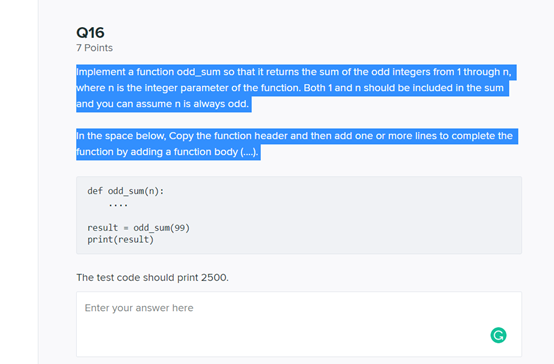Click the Grammarly icon in the answer box
The image size is (554, 364).
498,335
